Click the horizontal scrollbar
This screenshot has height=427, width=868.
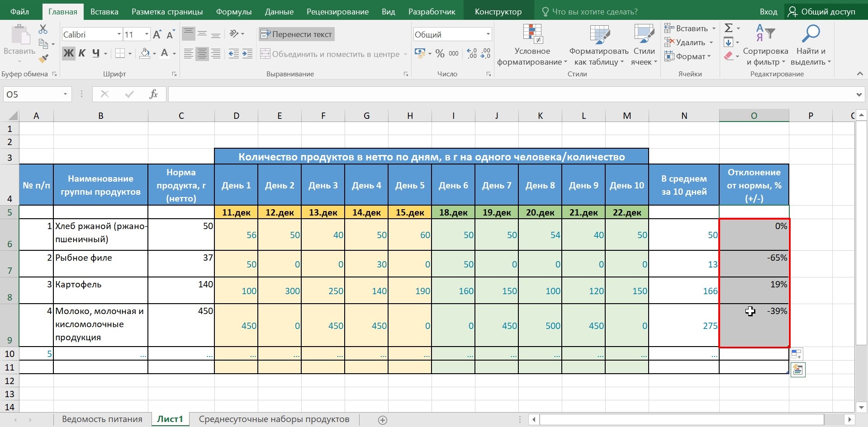pyautogui.click(x=683, y=420)
